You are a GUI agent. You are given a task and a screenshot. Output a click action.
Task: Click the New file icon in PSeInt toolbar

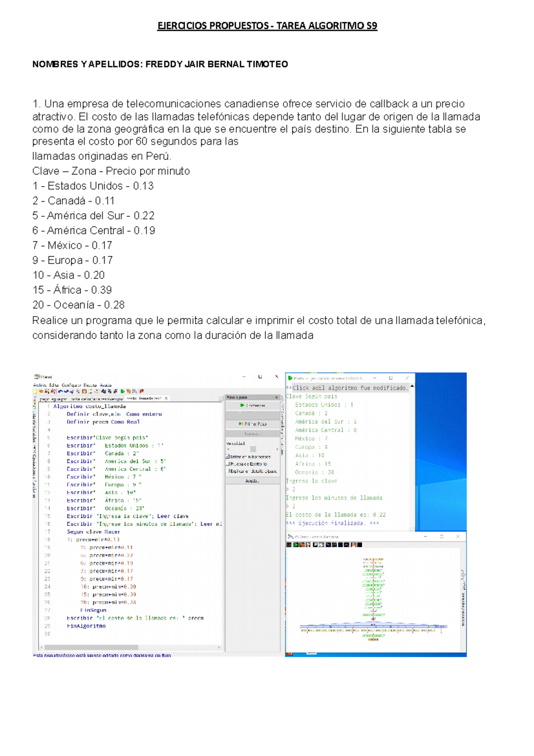[x=36, y=391]
